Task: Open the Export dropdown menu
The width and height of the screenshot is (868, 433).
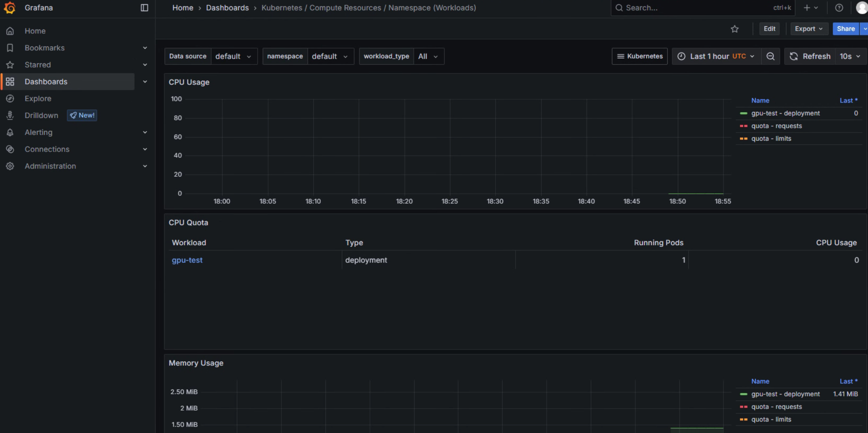Action: tap(809, 29)
